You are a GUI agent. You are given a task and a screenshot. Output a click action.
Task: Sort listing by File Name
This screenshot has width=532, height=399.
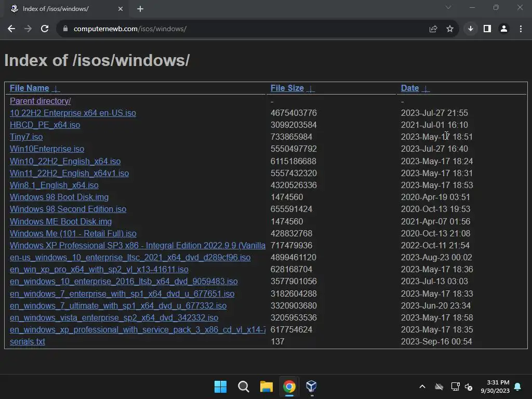pos(29,88)
